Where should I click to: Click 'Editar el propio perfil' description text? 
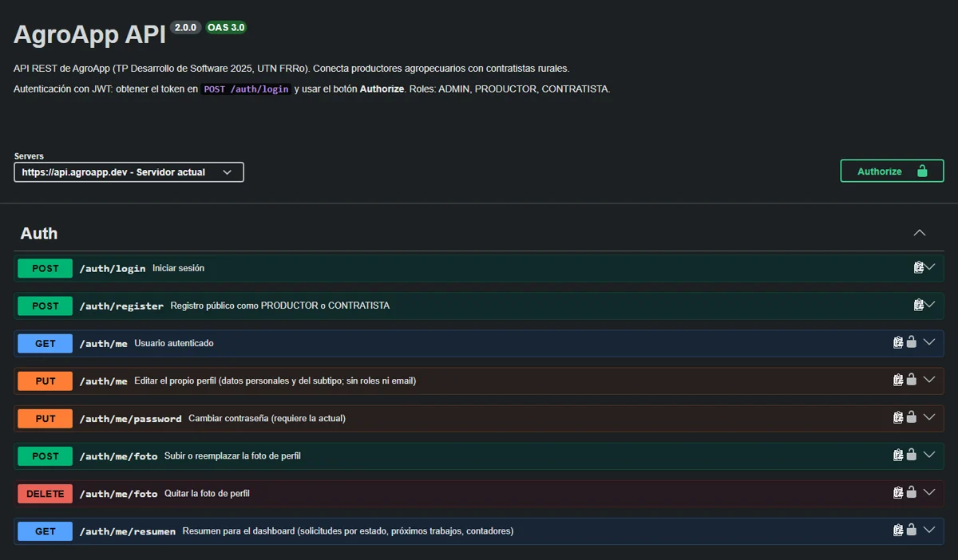(275, 381)
